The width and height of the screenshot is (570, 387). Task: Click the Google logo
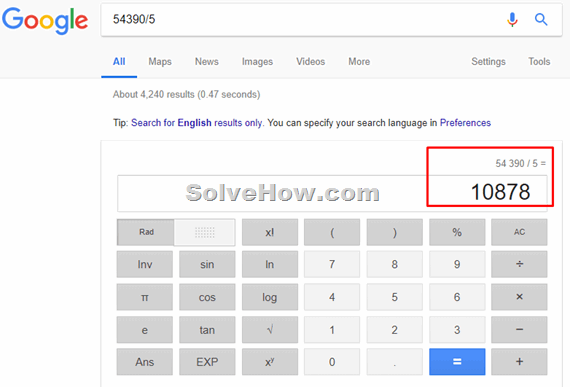pyautogui.click(x=45, y=21)
